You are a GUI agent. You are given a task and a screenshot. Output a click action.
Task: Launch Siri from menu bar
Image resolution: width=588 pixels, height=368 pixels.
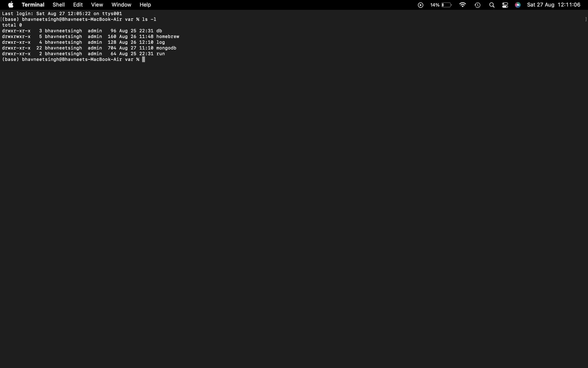518,5
